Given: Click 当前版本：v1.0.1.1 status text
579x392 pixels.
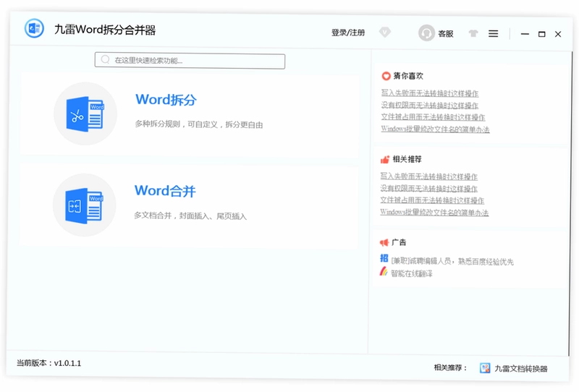Looking at the screenshot, I should click(x=48, y=363).
